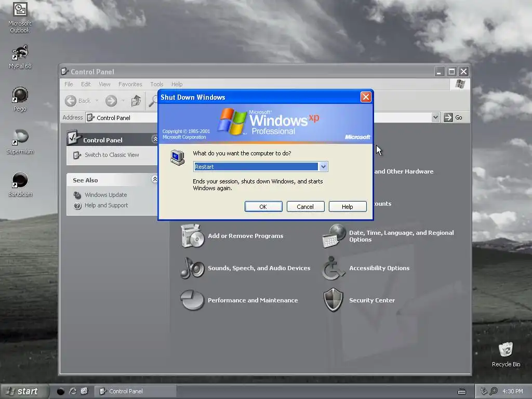Expand the Address bar dropdown arrow

tap(435, 117)
